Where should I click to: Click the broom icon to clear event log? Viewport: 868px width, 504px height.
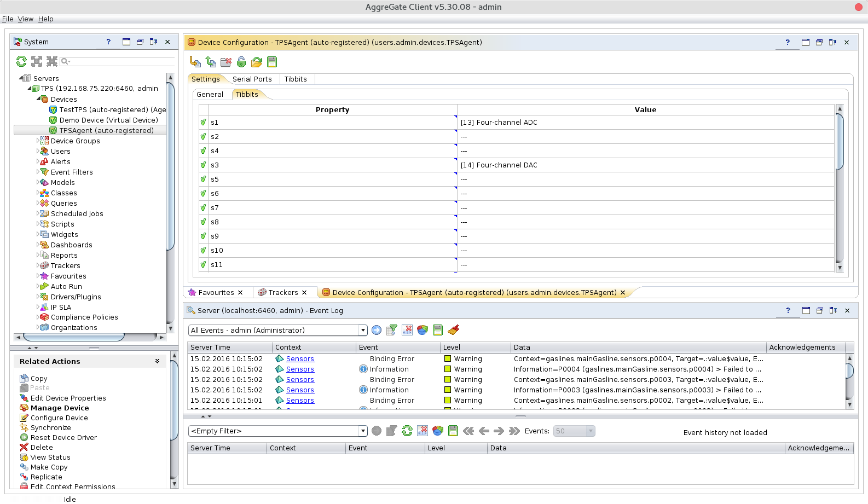tap(453, 330)
